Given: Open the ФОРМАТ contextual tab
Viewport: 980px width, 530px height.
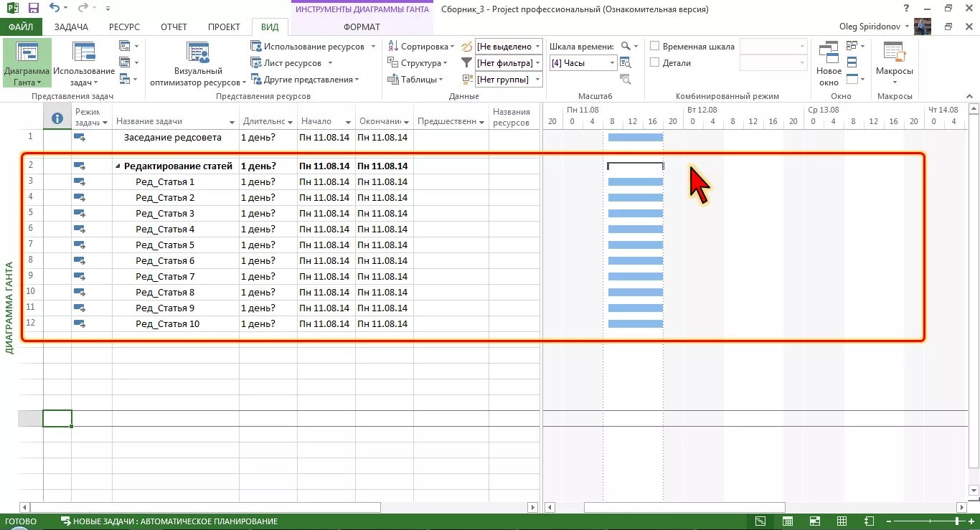Looking at the screenshot, I should coord(362,27).
